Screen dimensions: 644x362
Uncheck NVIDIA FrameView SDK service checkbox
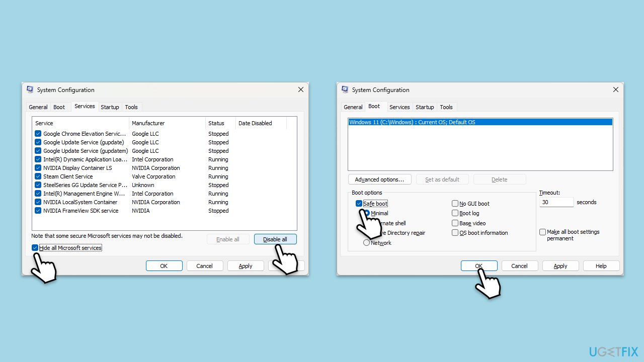click(38, 211)
